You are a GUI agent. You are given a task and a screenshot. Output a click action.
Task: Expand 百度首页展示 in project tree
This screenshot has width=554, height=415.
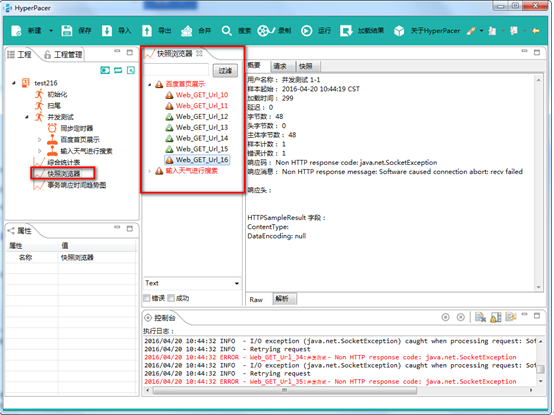40,140
